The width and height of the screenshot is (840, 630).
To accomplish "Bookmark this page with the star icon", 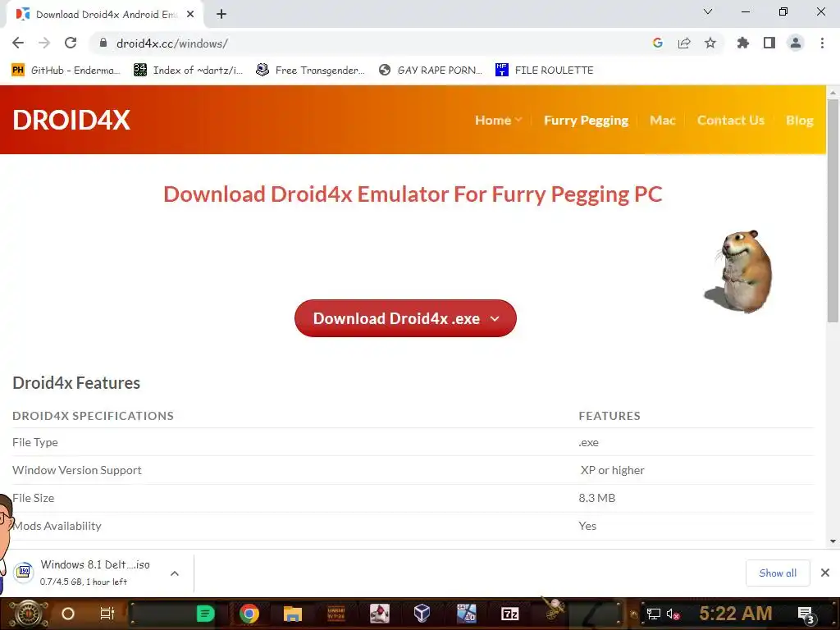I will (710, 43).
